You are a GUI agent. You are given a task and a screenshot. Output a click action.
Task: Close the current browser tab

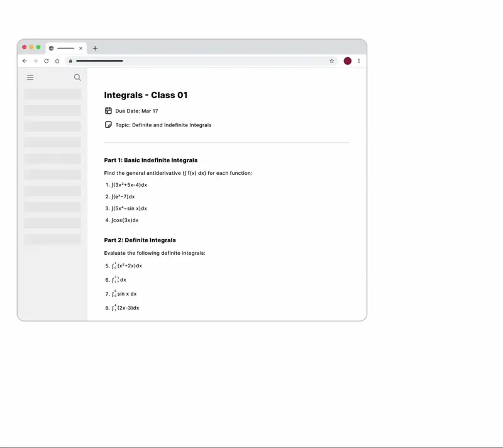coord(80,48)
